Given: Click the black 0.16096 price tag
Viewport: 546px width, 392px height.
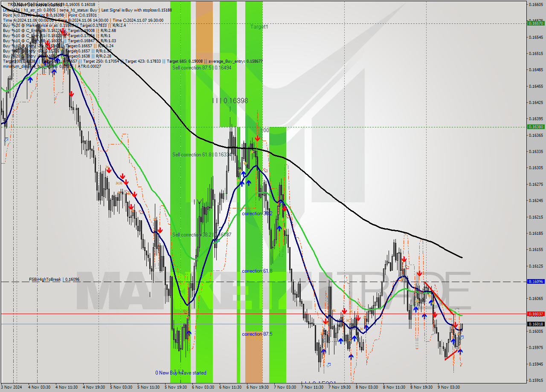Looking at the screenshot, I should (536, 282).
